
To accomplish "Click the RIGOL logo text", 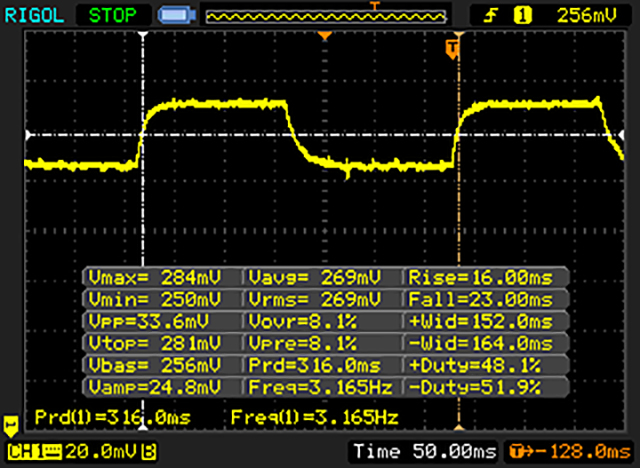I will pos(34,16).
